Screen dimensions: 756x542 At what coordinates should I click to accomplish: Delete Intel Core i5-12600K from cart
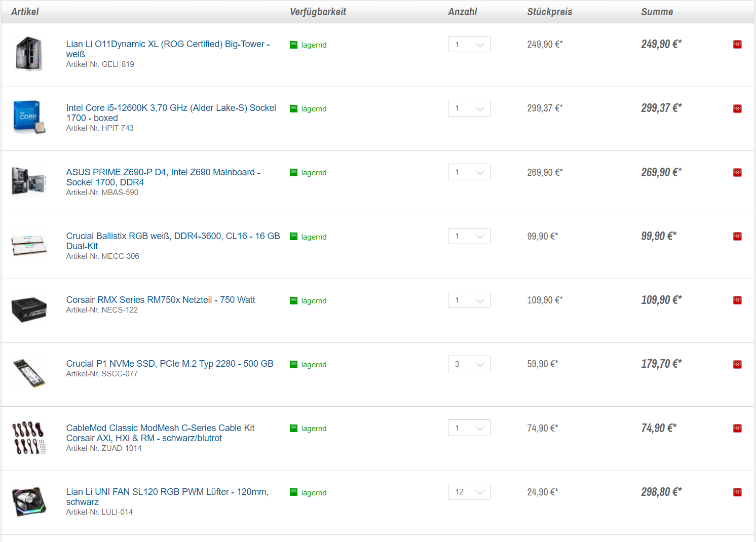click(737, 108)
